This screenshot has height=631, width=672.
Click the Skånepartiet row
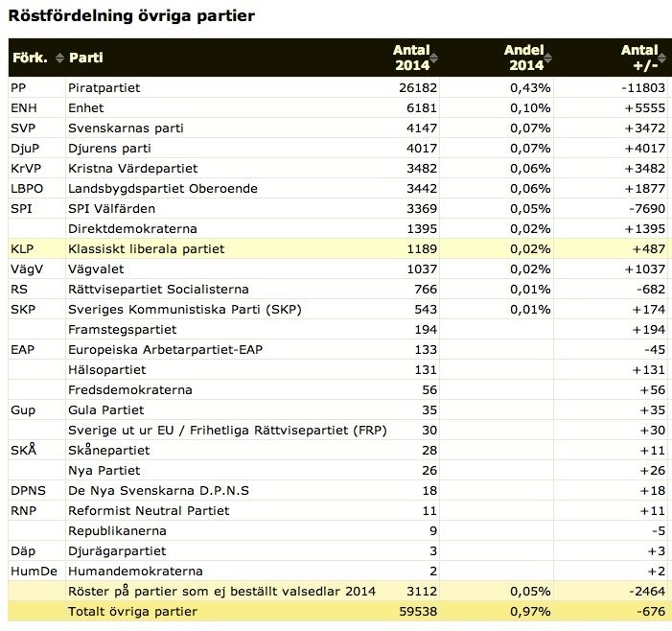coord(340,450)
